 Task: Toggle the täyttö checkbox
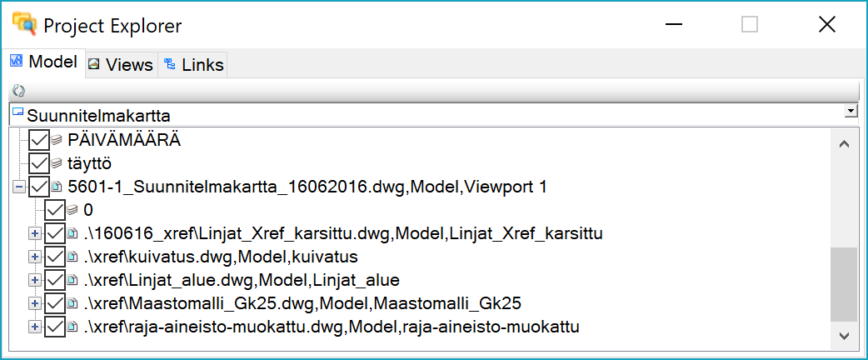(x=38, y=162)
